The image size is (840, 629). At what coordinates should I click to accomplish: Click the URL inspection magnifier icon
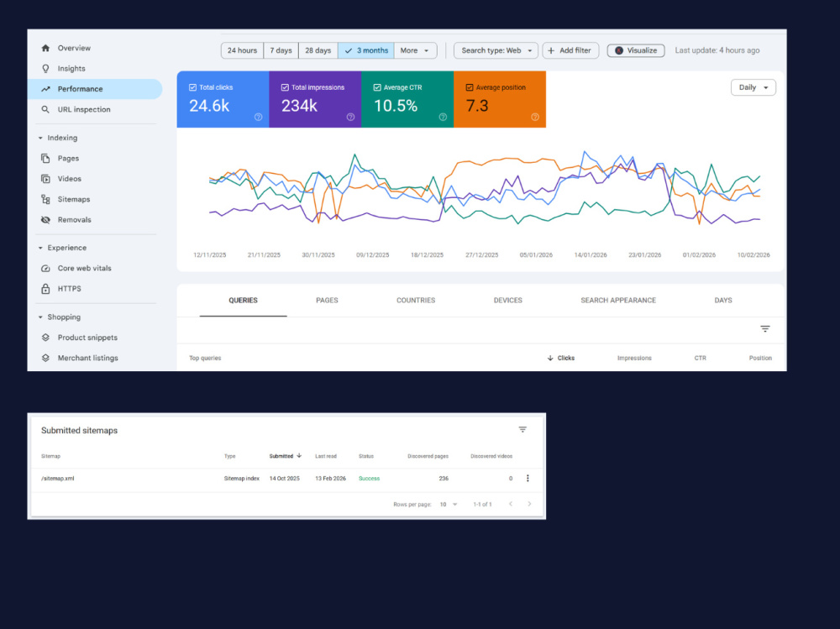click(x=45, y=109)
